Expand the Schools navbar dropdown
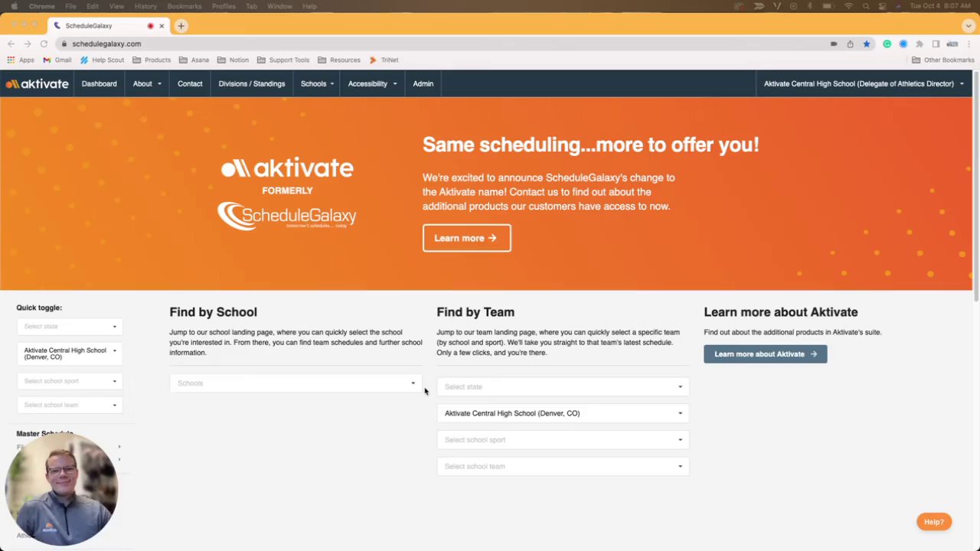The image size is (980, 551). click(317, 83)
